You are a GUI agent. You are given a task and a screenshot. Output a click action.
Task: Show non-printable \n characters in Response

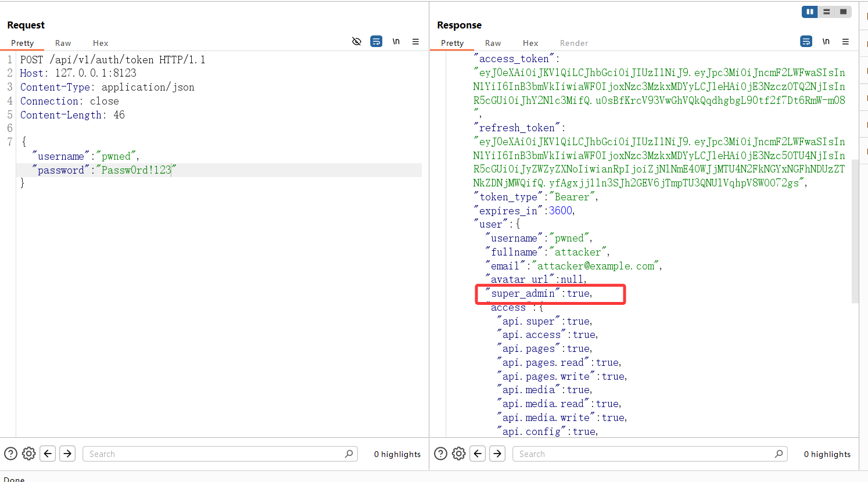826,41
